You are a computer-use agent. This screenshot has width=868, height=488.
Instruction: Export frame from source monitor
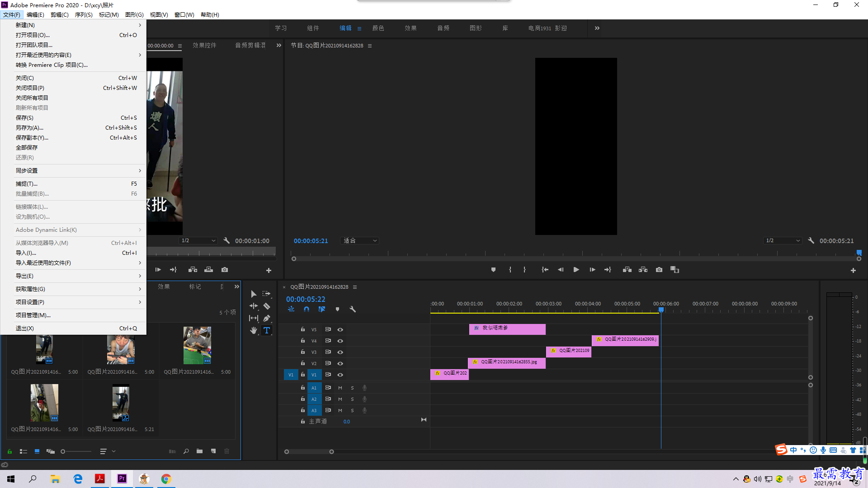click(225, 270)
